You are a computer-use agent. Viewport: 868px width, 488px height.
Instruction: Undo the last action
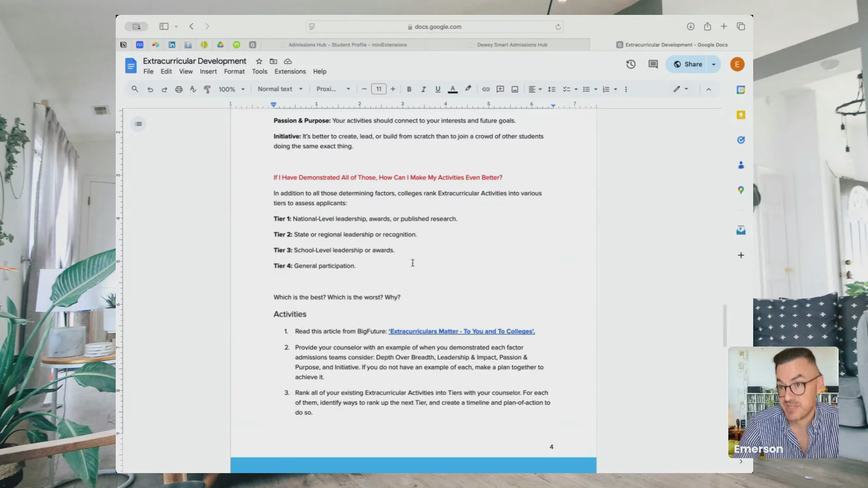150,89
